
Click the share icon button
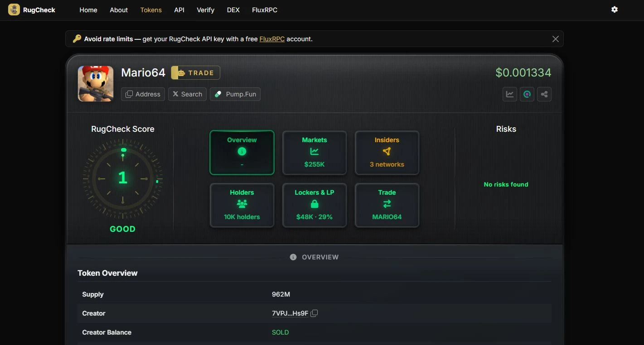[x=544, y=94]
